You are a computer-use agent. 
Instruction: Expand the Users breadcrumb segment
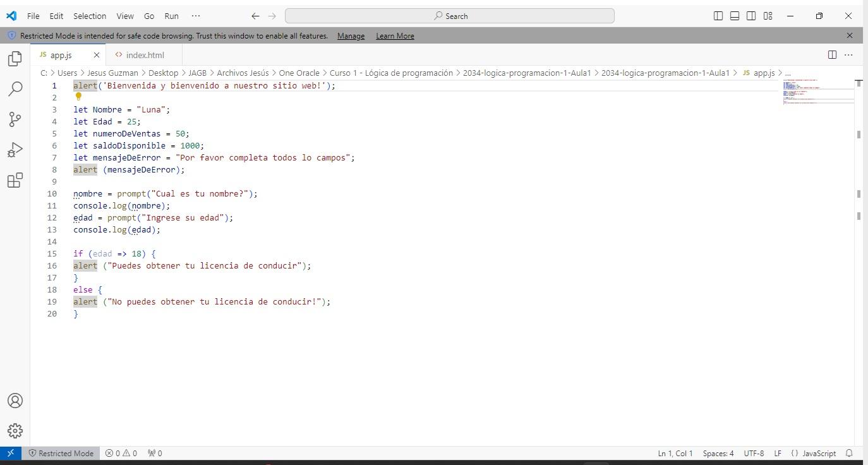coord(67,73)
